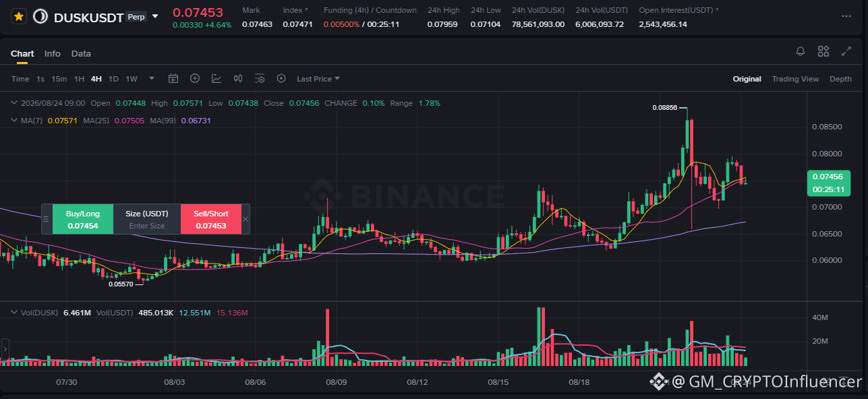Screen dimensions: 868x399
Task: Click the 40M volume axis label
Action: pyautogui.click(x=820, y=317)
